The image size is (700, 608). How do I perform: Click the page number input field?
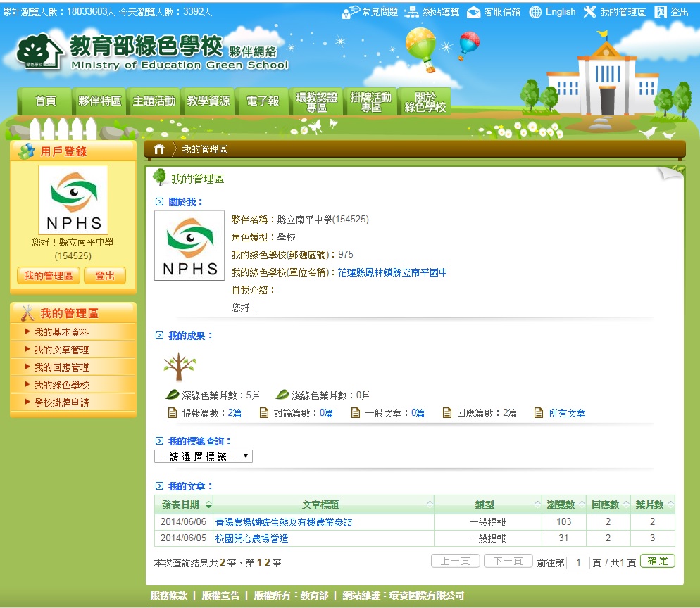tap(578, 562)
